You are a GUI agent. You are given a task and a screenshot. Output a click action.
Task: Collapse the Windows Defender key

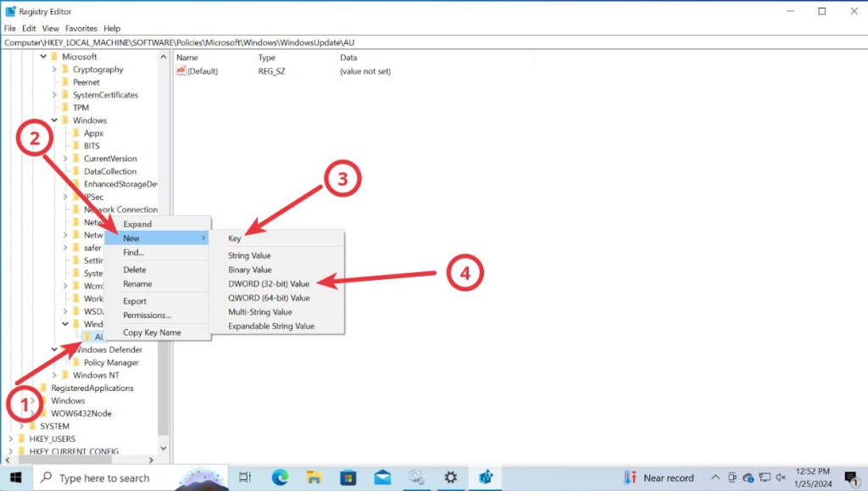click(54, 349)
